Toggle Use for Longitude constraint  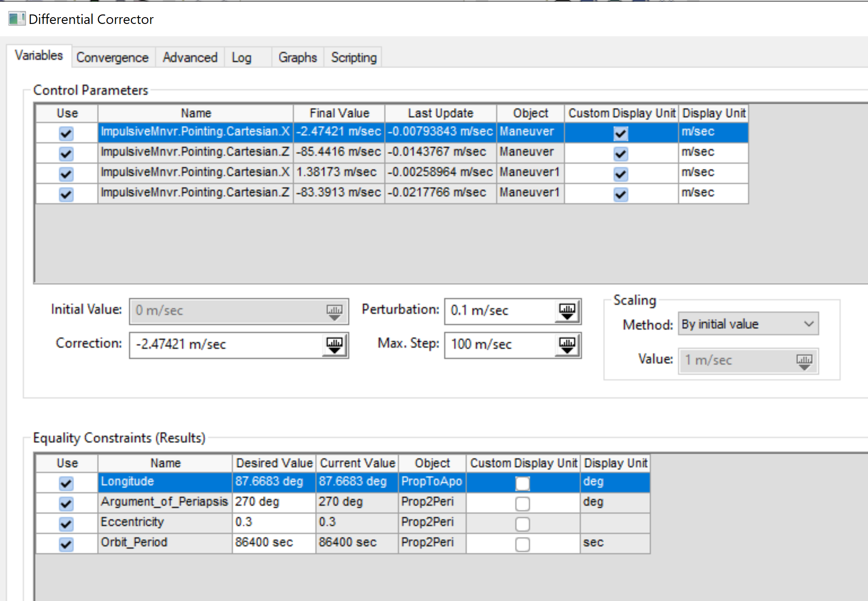[x=66, y=483]
